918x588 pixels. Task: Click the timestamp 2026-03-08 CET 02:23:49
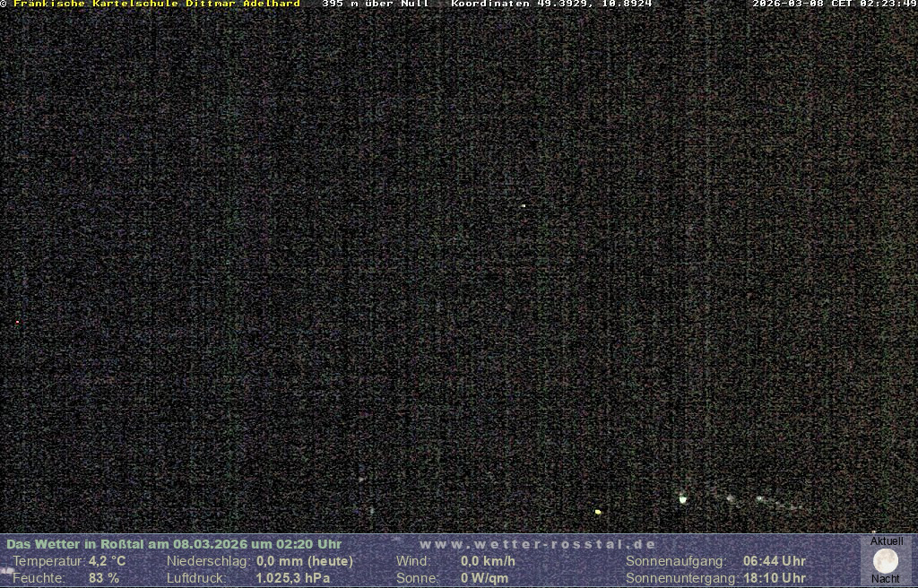point(835,4)
